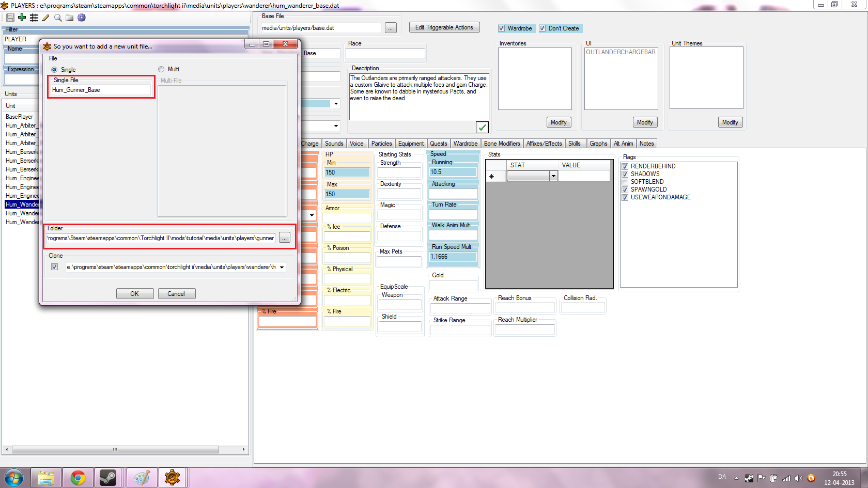Open the Equipment tab
868x488 pixels.
(x=411, y=144)
